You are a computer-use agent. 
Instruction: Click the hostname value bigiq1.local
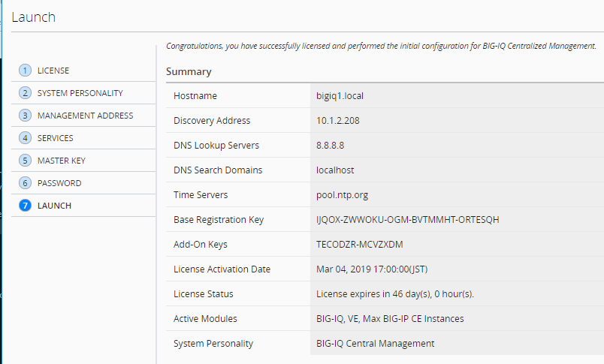(x=340, y=96)
